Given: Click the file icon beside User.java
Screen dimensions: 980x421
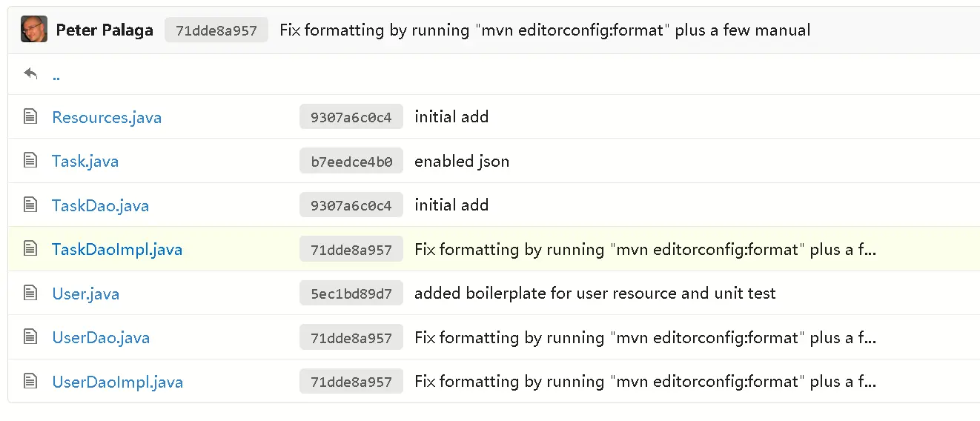Looking at the screenshot, I should point(30,293).
